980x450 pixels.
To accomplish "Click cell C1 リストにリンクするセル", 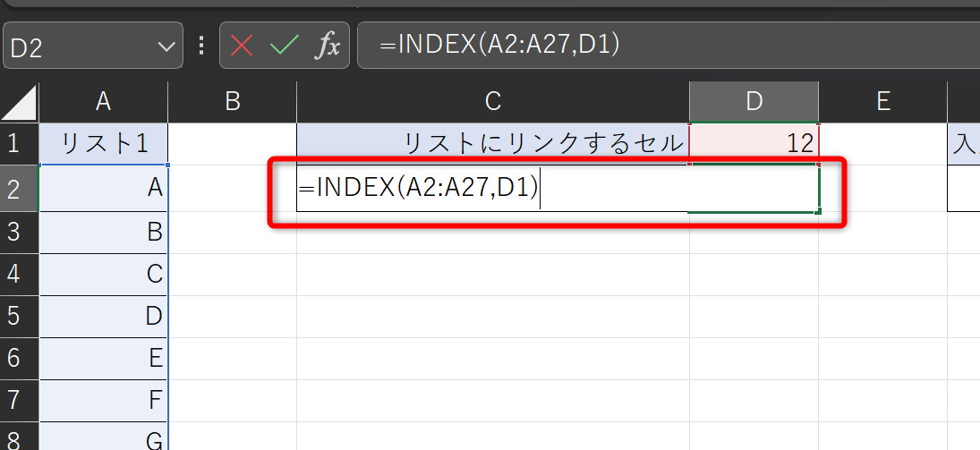I will point(492,143).
